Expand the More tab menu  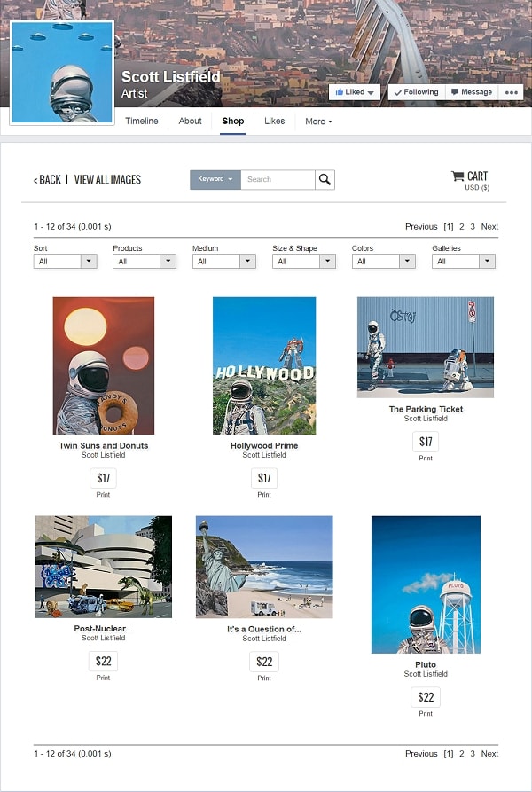(318, 122)
